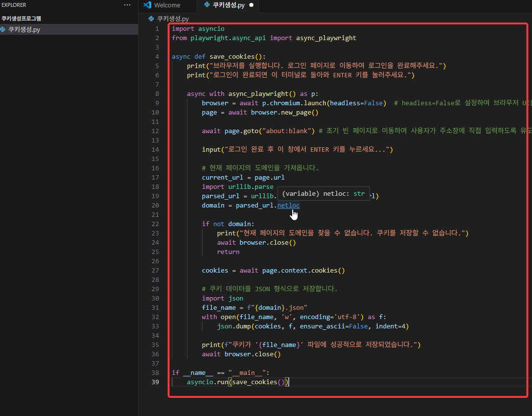Click the asyncio.run call on line 39
532x416 pixels.
208,382
